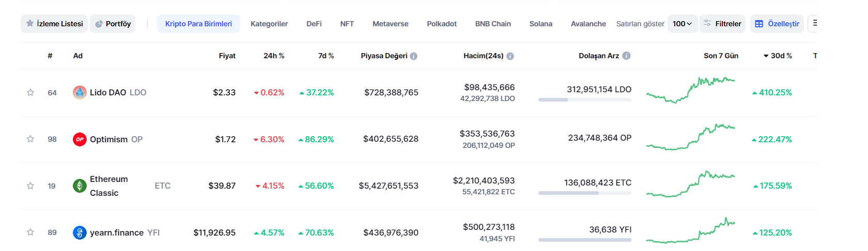Open the İzleme Listesi watchlist button
The height and width of the screenshot is (251, 868).
(54, 24)
